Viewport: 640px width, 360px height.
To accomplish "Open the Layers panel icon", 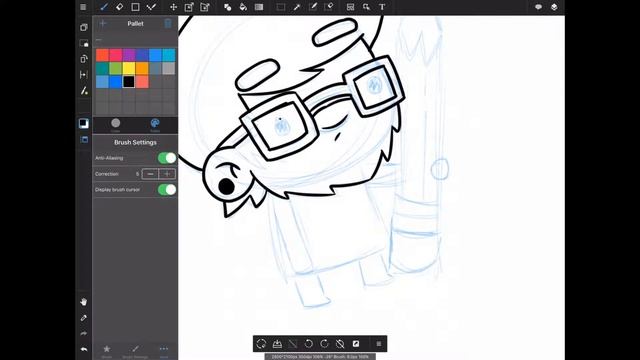I will pyautogui.click(x=554, y=7).
